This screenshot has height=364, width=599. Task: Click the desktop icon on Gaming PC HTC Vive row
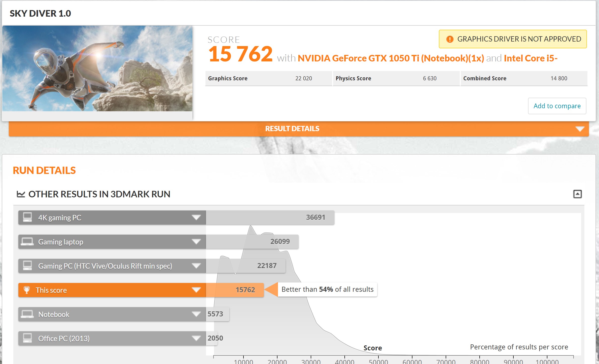click(27, 266)
